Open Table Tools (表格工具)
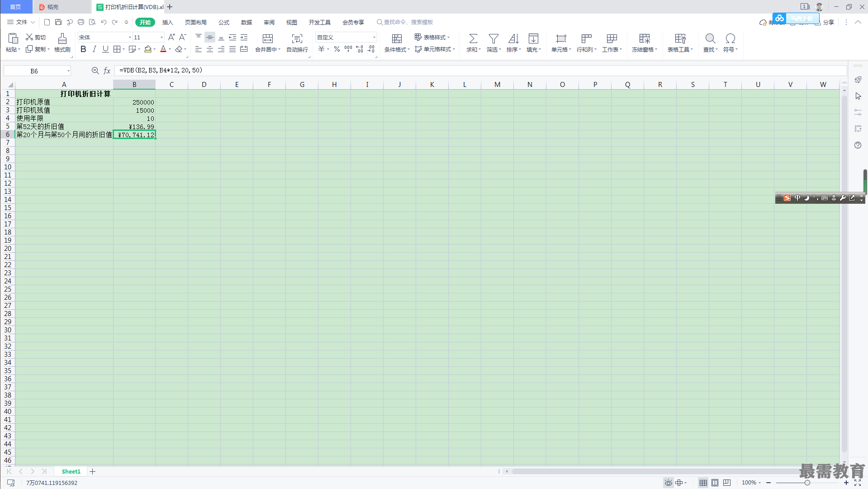Screen dimensions: 868x489 pyautogui.click(x=680, y=43)
